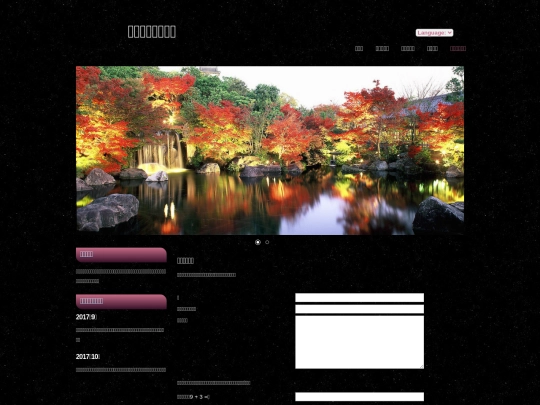Screen dimensions: 540x405
Task: Open the site title link in header
Action: [152, 32]
